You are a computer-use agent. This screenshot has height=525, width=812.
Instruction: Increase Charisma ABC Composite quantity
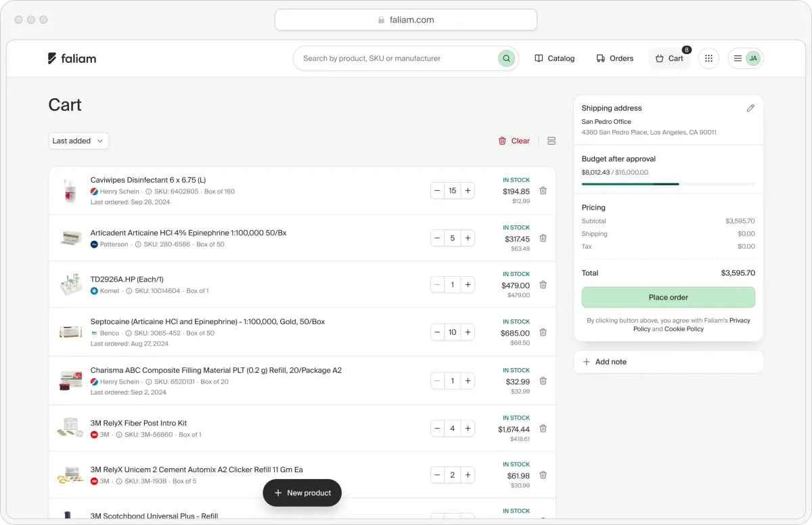pos(468,381)
